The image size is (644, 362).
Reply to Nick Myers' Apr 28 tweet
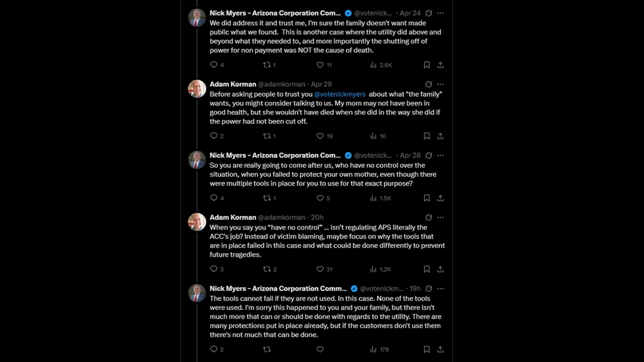[214, 198]
